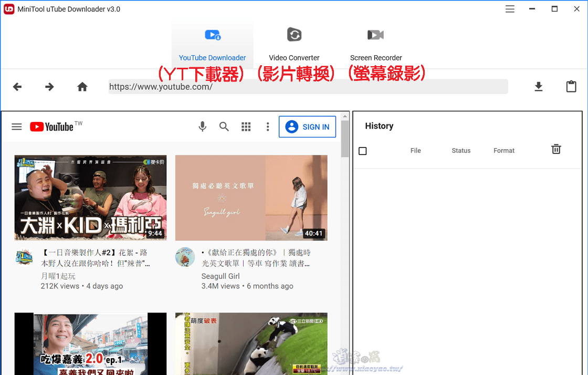Open the 9:44 music producer video thumbnail
The image size is (588, 375).
coord(90,197)
